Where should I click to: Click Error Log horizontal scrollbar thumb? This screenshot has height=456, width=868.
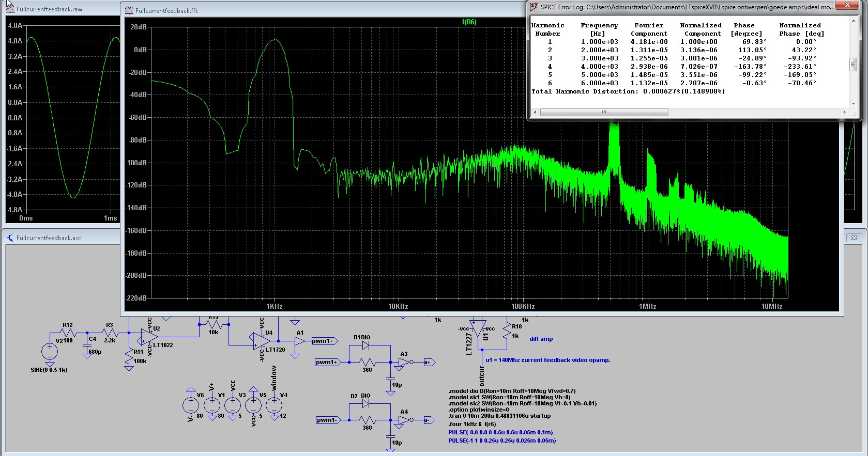coord(604,112)
